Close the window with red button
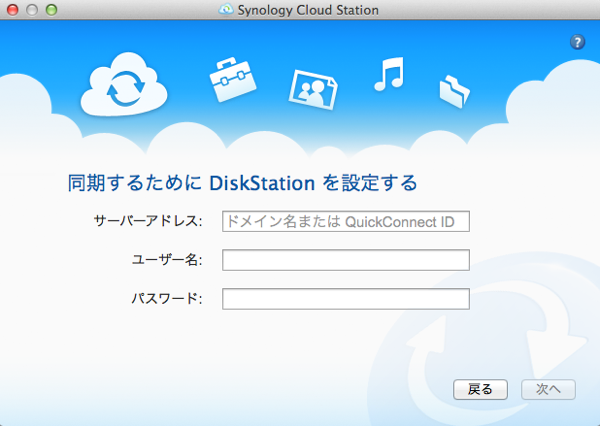This screenshot has width=600, height=426. (13, 10)
